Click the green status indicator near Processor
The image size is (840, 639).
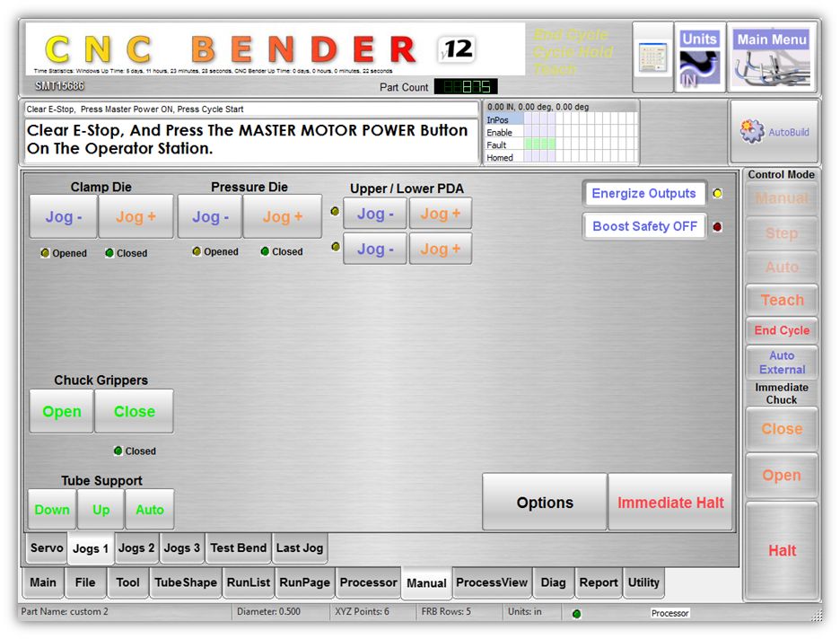tap(576, 614)
